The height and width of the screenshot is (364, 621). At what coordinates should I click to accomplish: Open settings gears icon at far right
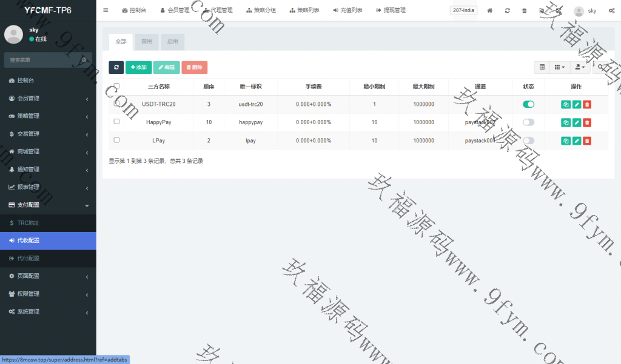pyautogui.click(x=611, y=10)
